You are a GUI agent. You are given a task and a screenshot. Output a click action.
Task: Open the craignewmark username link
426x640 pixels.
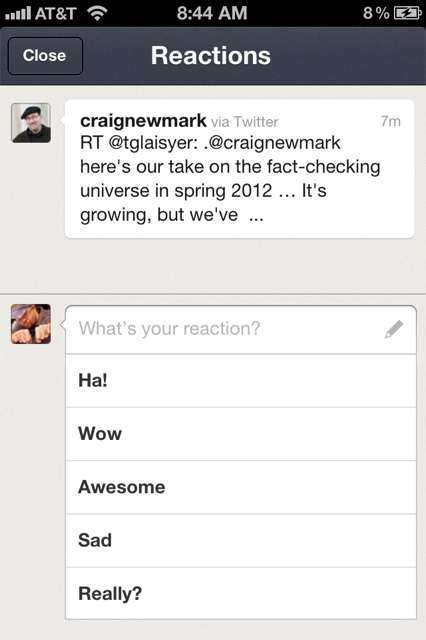tap(143, 121)
